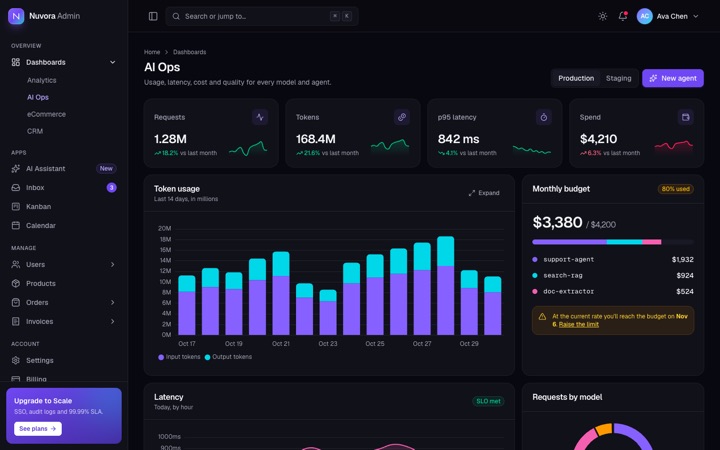720x450 pixels.
Task: Click the Kanban board icon
Action: coord(16,207)
